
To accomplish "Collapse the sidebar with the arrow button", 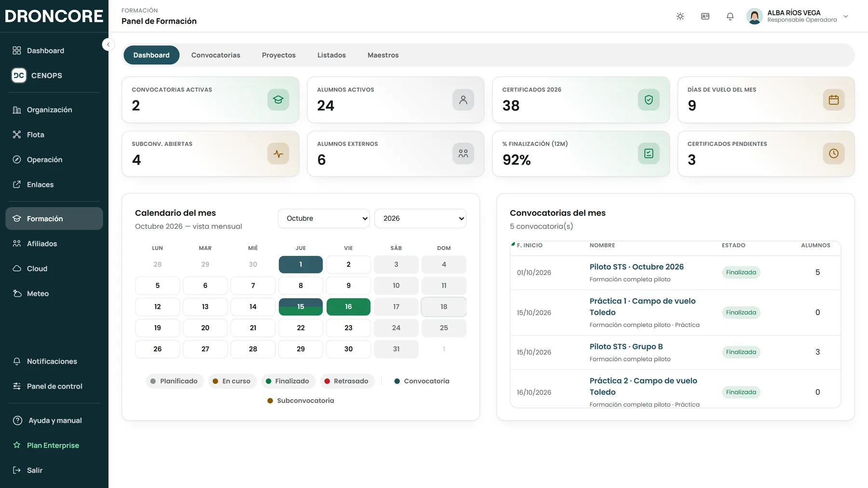I will point(108,44).
